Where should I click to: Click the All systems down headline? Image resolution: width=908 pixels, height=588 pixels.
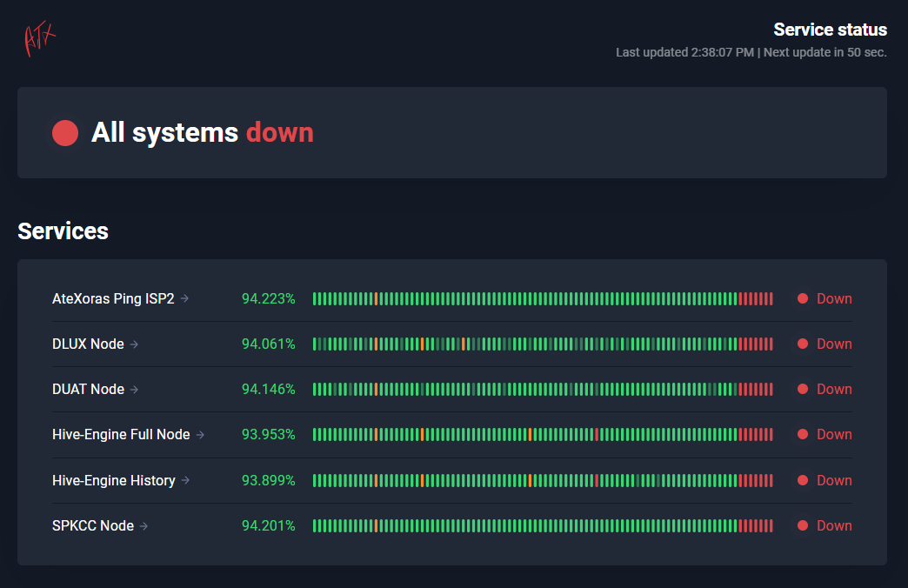tap(202, 133)
